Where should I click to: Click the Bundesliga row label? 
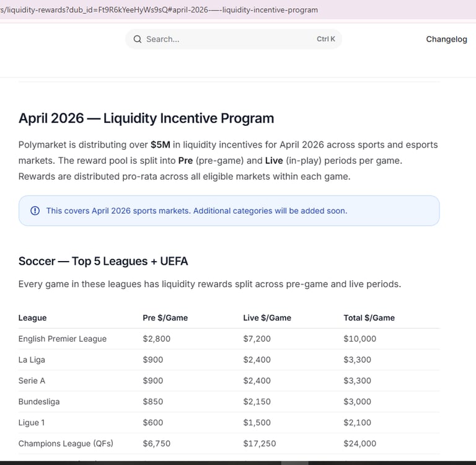click(39, 401)
